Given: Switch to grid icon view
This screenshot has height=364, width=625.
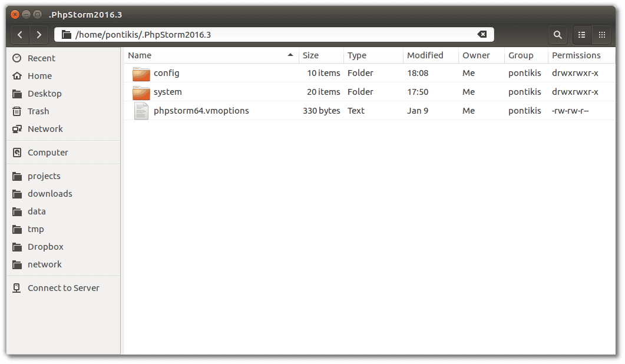Looking at the screenshot, I should 602,35.
